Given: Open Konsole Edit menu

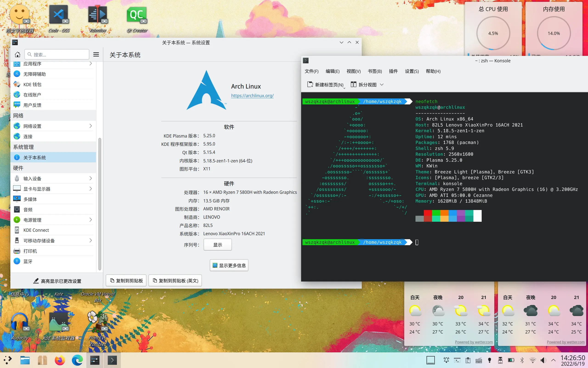Looking at the screenshot, I should pyautogui.click(x=332, y=71).
